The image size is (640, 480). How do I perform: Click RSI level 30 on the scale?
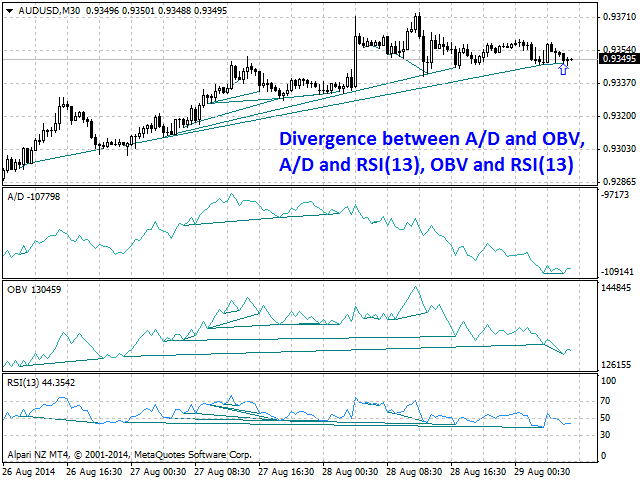605,435
